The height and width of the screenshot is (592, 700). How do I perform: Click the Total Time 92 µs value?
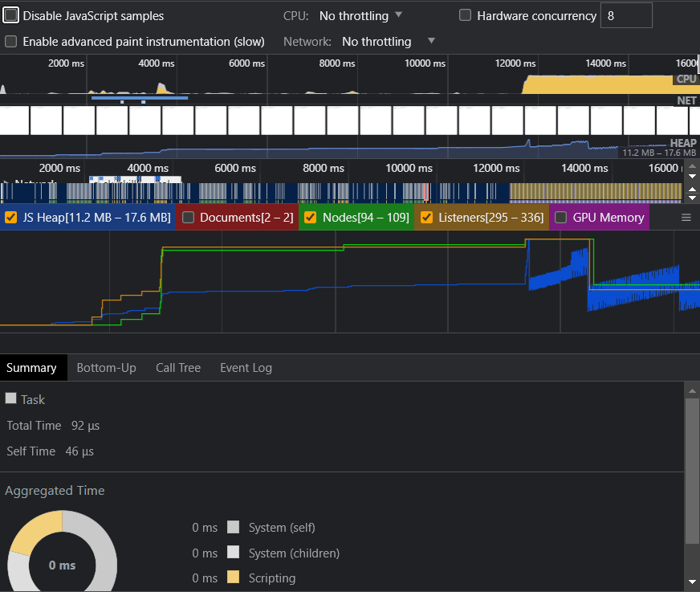[x=85, y=426]
